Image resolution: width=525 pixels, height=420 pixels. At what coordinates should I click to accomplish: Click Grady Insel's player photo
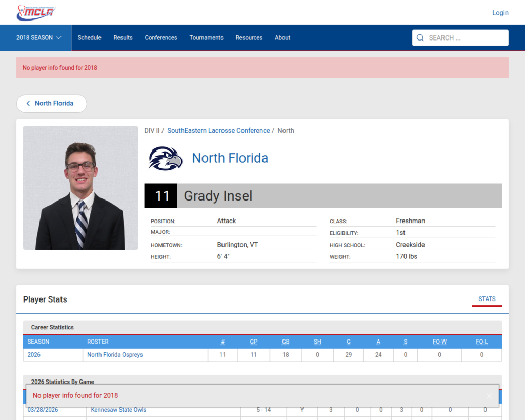(80, 188)
